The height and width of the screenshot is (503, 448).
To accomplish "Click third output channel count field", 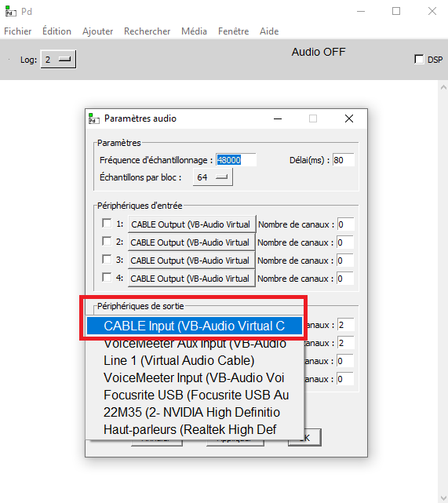I will [346, 361].
